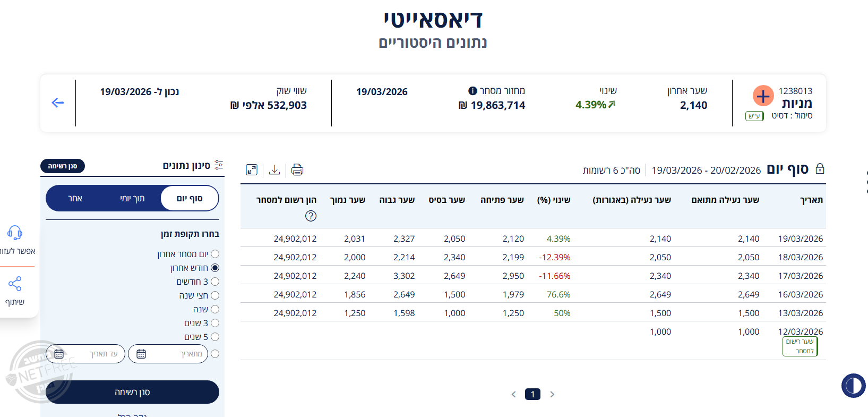Click the help icon under הון רשום למסחר

click(311, 216)
